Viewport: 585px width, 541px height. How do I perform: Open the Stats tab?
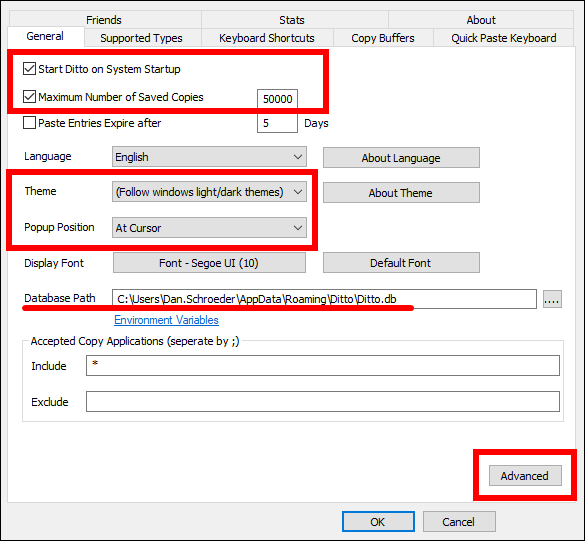pos(295,19)
